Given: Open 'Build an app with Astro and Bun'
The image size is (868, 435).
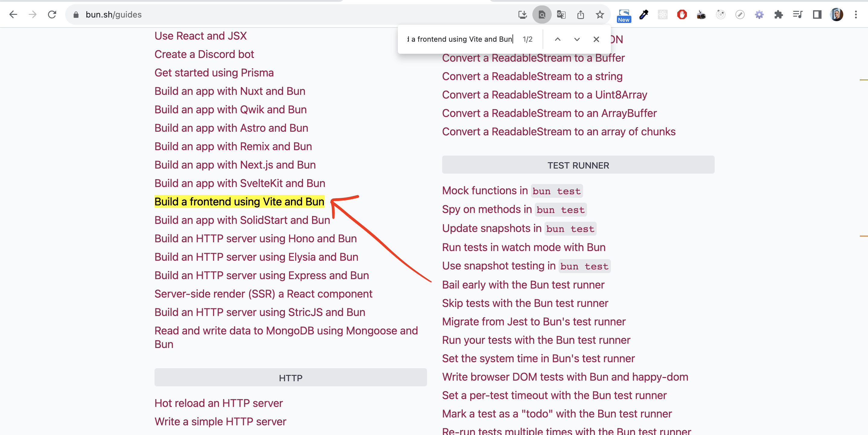Looking at the screenshot, I should point(231,128).
